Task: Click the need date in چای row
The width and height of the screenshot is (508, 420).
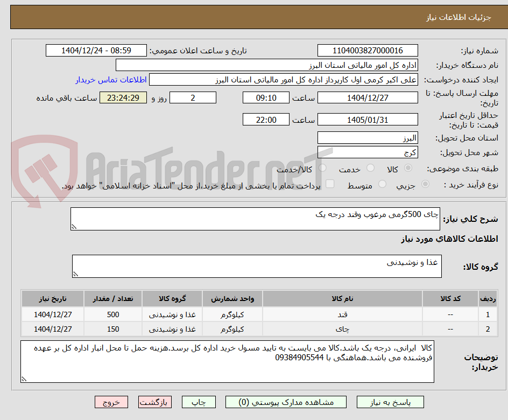Action: pos(53,329)
